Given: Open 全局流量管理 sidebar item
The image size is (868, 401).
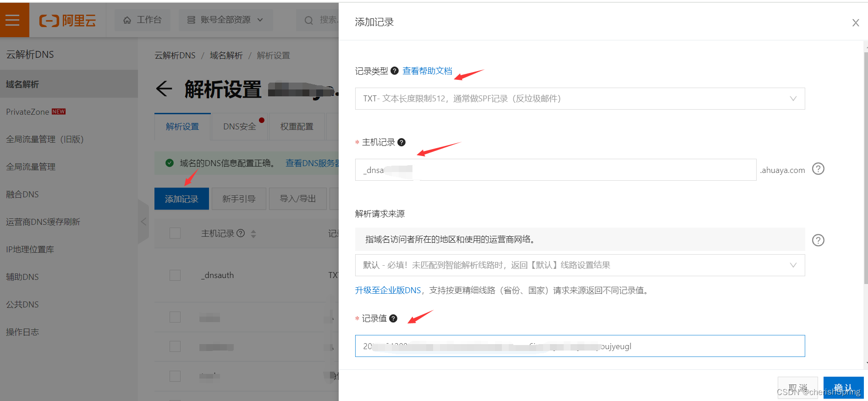Looking at the screenshot, I should coord(69,167).
